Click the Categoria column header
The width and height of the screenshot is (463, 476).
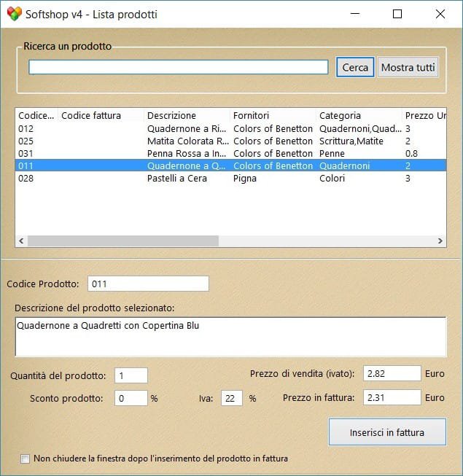358,115
